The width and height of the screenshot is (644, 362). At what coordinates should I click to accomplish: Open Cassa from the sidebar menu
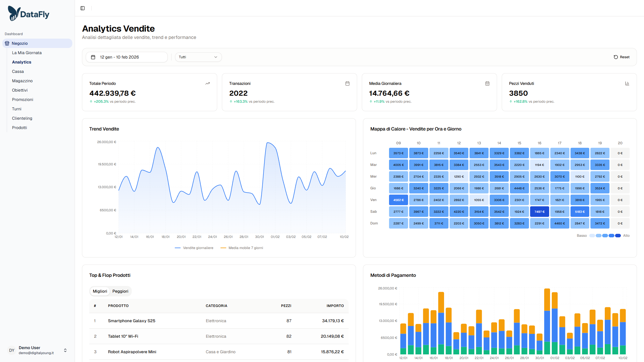18,71
